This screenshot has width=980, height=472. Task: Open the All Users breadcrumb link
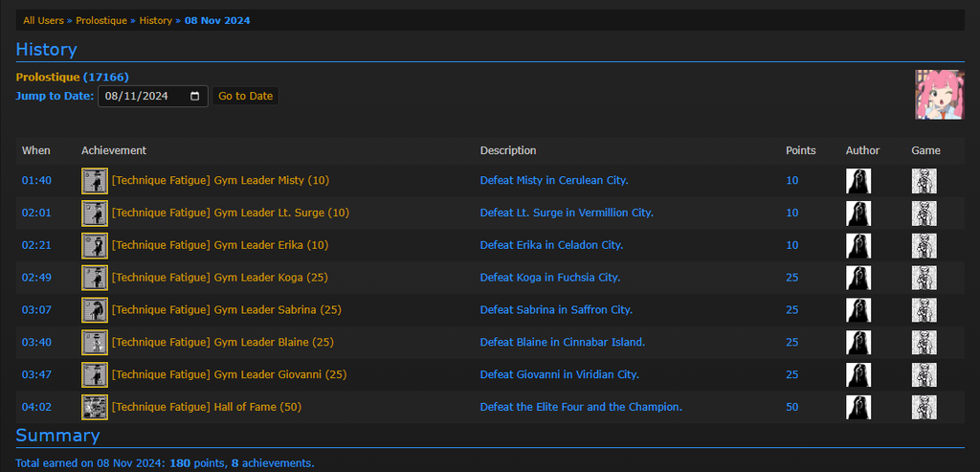click(x=46, y=20)
